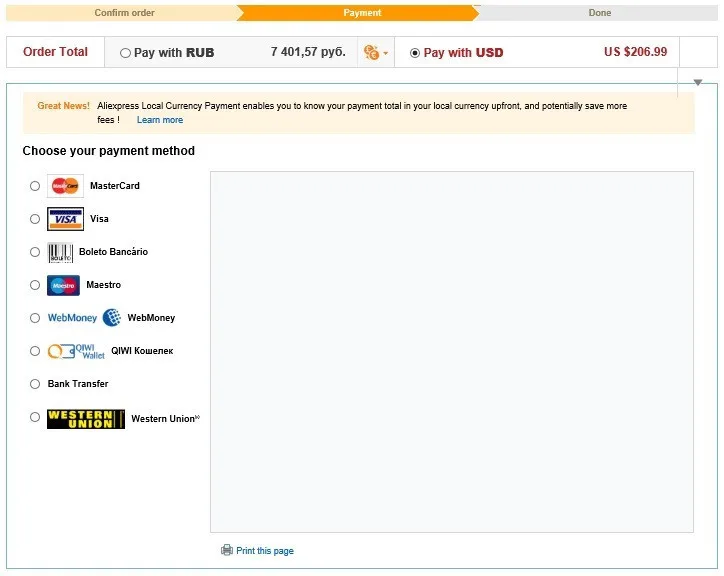The height and width of the screenshot is (576, 724).
Task: Select the Pay with USD option
Action: [415, 53]
